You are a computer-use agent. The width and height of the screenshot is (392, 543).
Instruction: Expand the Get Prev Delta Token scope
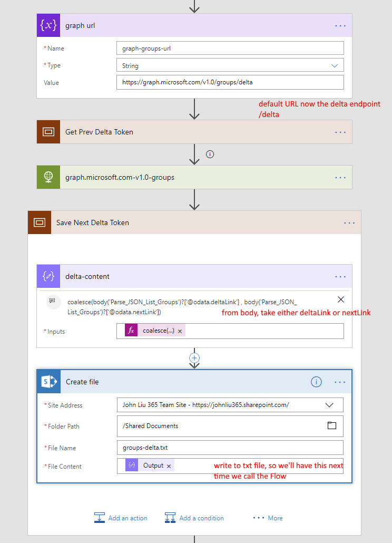pyautogui.click(x=99, y=132)
